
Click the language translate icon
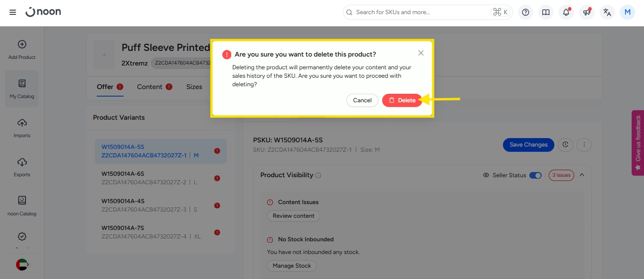pyautogui.click(x=607, y=12)
